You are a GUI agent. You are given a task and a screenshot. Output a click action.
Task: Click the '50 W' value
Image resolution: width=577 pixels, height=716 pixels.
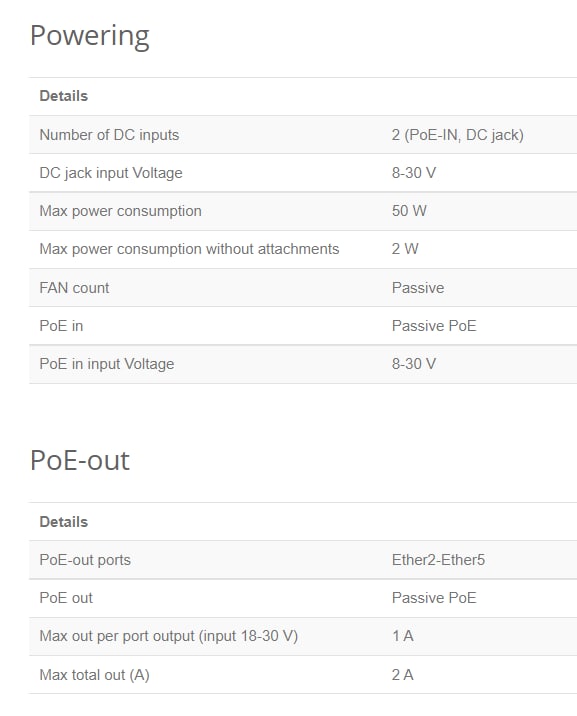pyautogui.click(x=409, y=211)
